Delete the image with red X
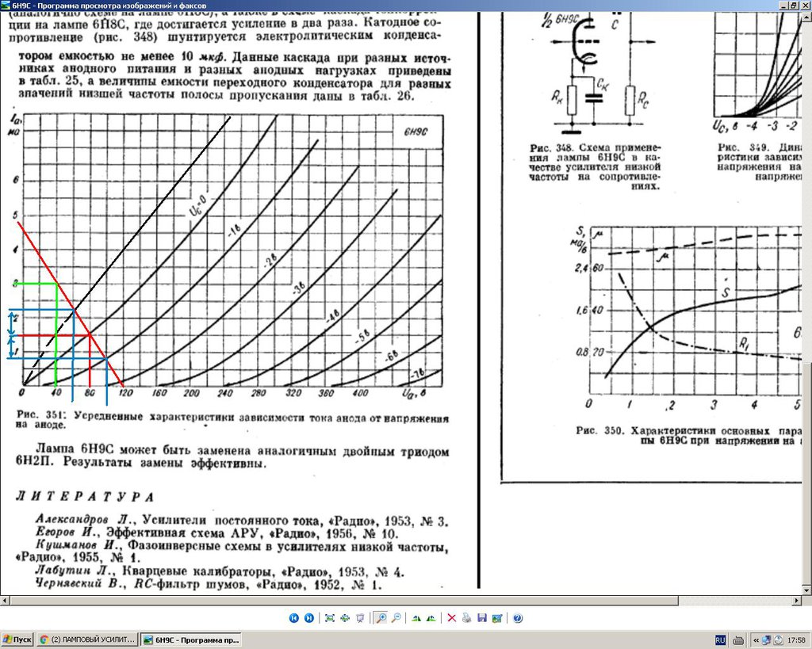 tap(451, 618)
